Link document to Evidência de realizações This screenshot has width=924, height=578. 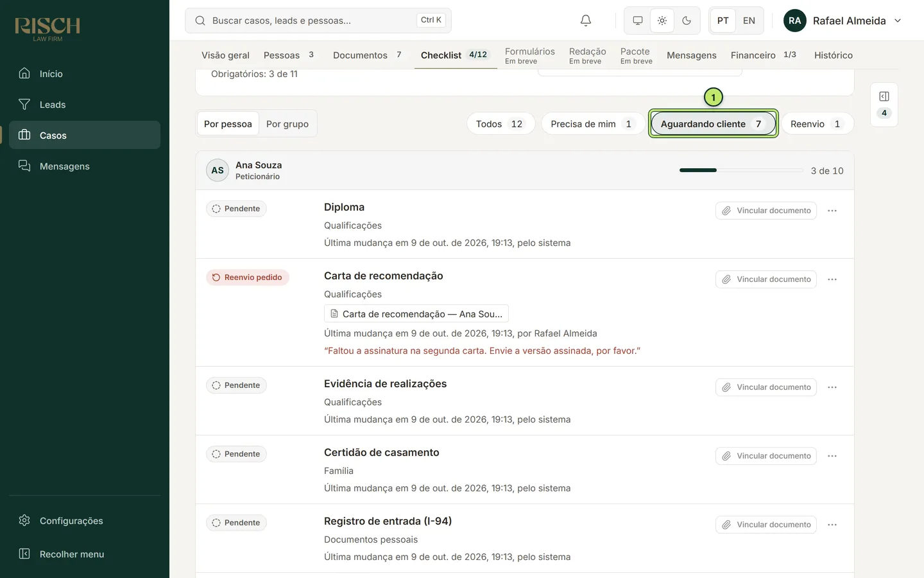[766, 387]
